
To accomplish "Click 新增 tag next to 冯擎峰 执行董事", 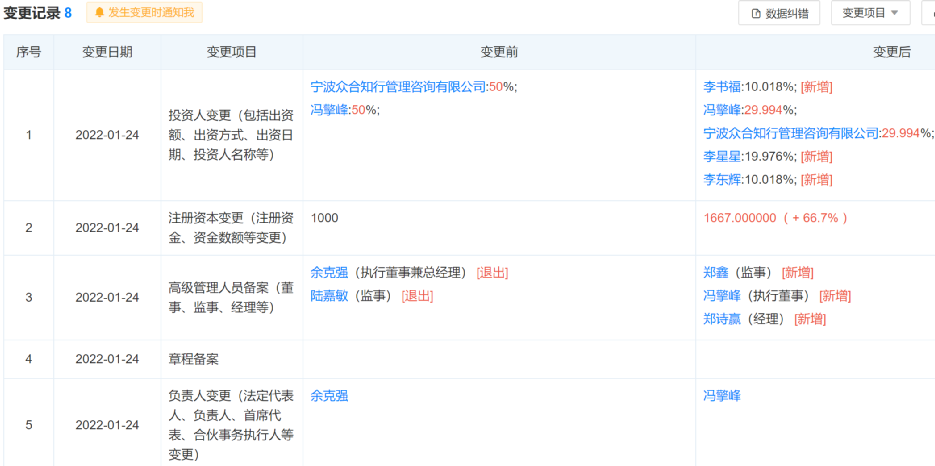I will point(835,296).
